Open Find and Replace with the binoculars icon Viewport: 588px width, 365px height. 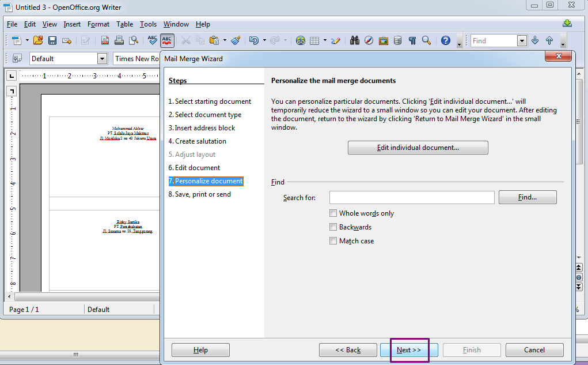354,41
